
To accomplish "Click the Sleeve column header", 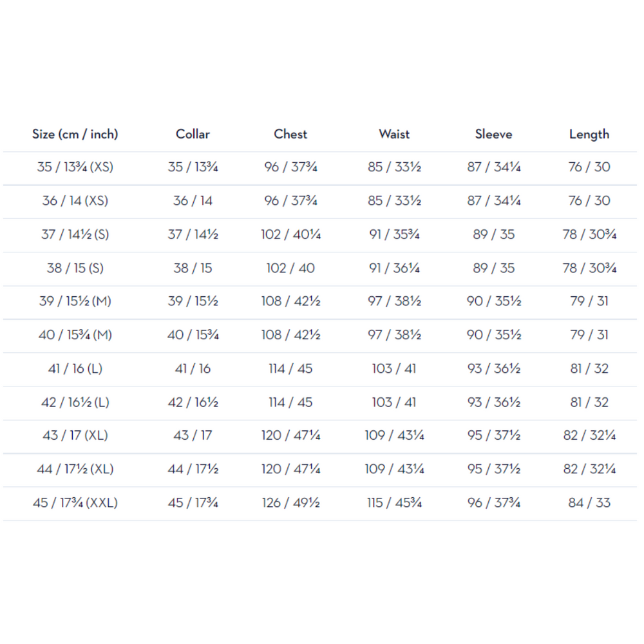I will (x=494, y=135).
